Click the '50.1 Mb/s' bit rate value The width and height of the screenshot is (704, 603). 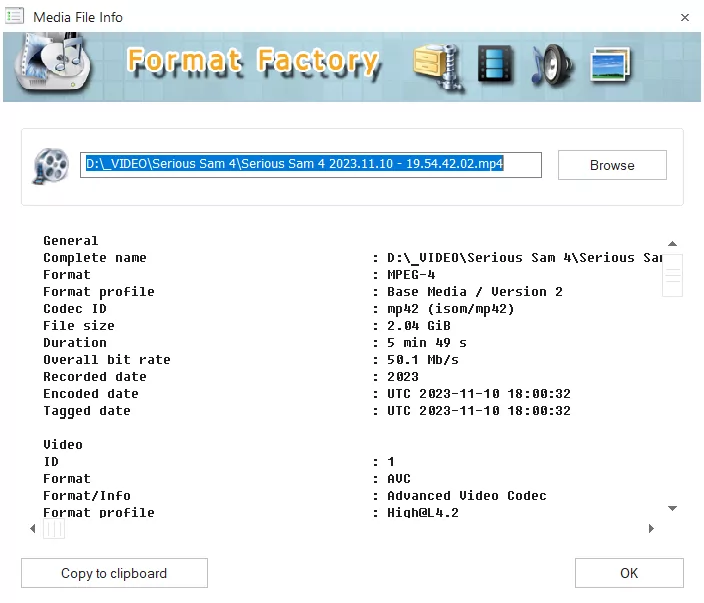[422, 360]
